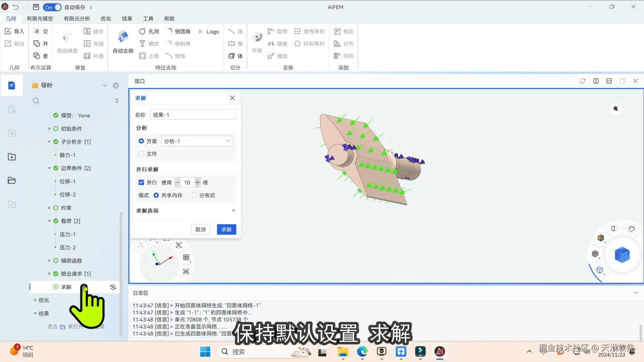
Task: Click the 取消 cancel button
Action: tap(200, 230)
